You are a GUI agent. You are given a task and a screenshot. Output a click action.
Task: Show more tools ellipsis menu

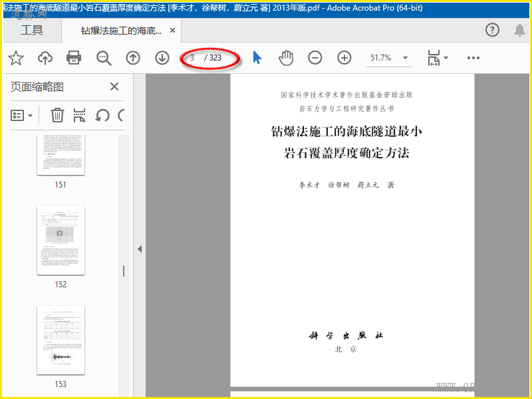click(x=473, y=58)
